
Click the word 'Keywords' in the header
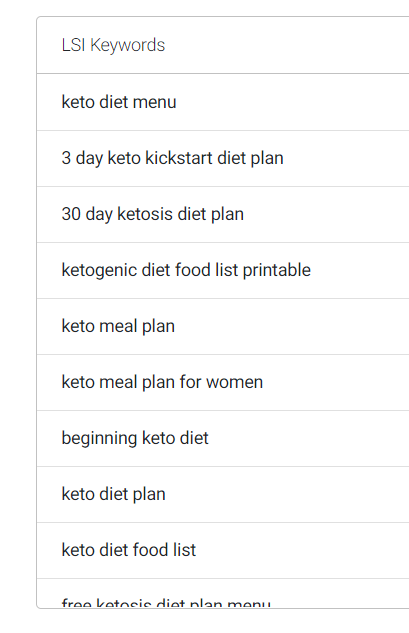click(x=128, y=45)
